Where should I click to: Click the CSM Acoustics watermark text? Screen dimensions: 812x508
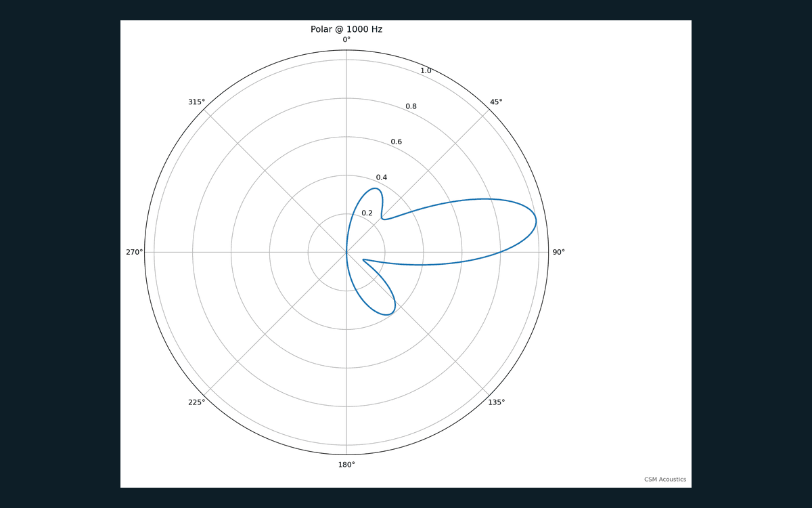click(665, 480)
